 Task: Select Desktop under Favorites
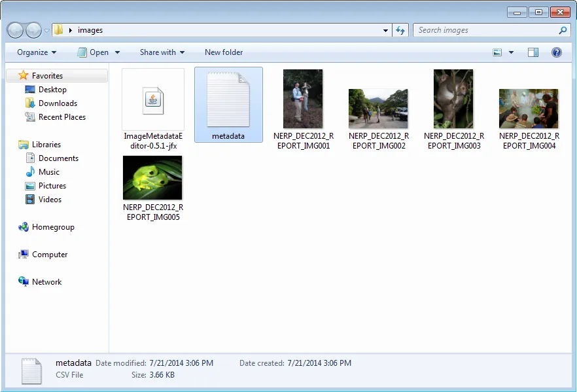[x=52, y=90]
